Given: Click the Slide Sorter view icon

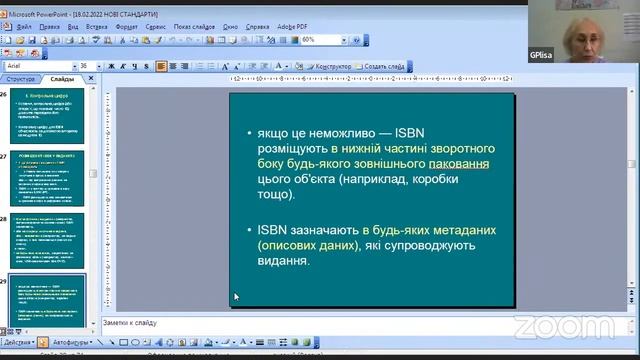Looking at the screenshot, I should click(11, 331).
